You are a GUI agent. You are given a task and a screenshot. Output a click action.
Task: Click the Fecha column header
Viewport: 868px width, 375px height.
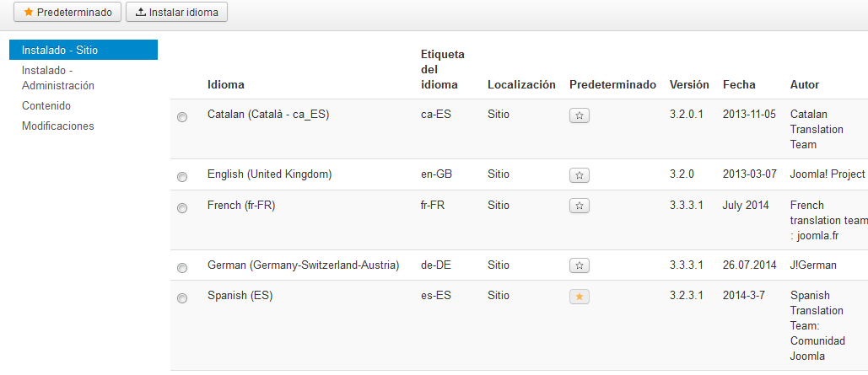coord(739,84)
